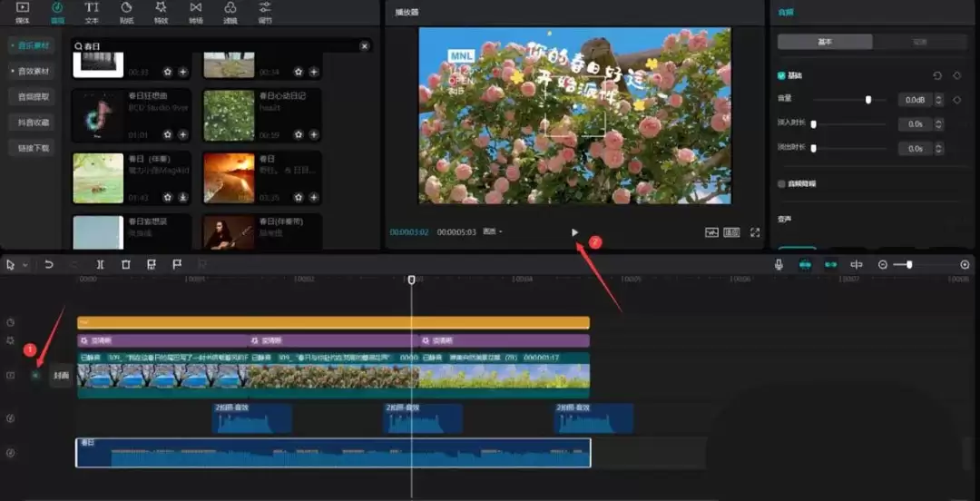The image size is (980, 501).
Task: Enable the 音频降噪 noise reduction checkbox
Action: coord(781,183)
